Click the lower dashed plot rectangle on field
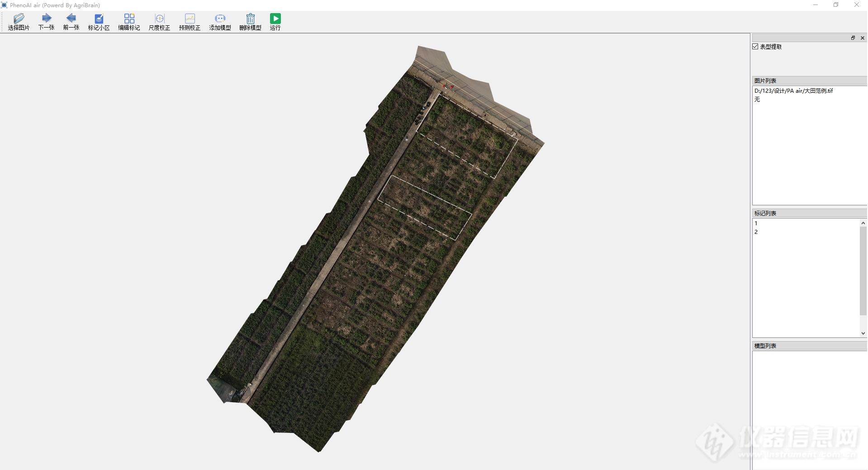Image resolution: width=868 pixels, height=470 pixels. point(424,208)
